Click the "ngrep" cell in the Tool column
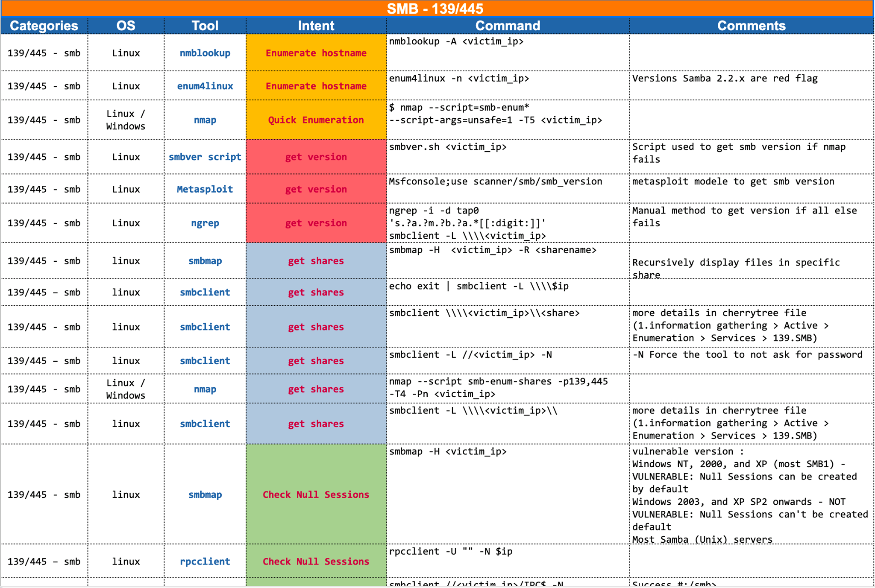875x588 pixels. click(x=205, y=223)
